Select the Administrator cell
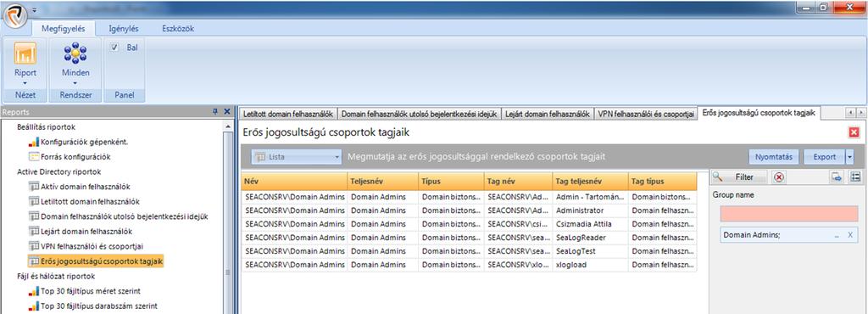This screenshot has width=868, height=314. (x=591, y=210)
